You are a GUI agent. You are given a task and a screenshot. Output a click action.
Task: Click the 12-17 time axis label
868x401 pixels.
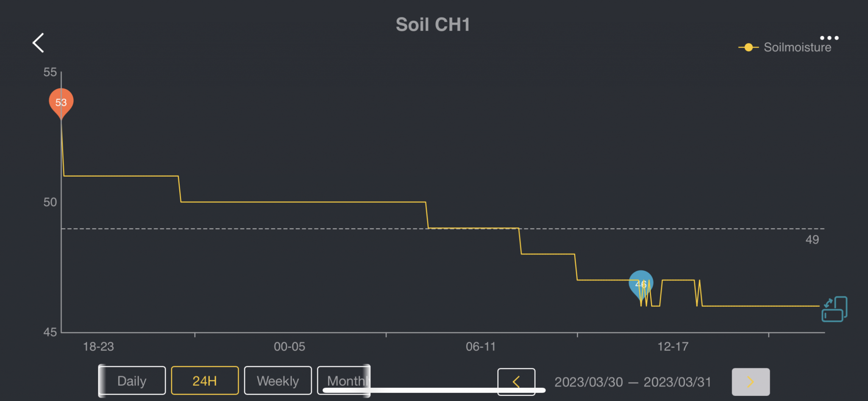673,347
